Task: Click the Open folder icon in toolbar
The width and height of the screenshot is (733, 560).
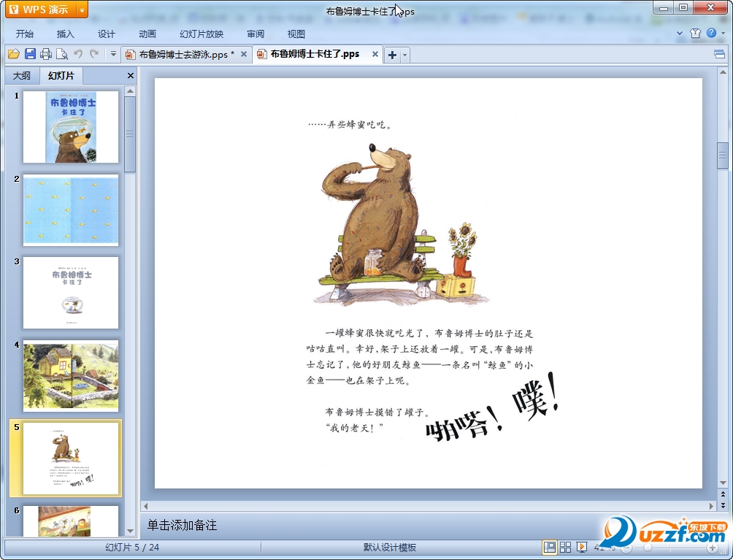Action: coord(14,54)
